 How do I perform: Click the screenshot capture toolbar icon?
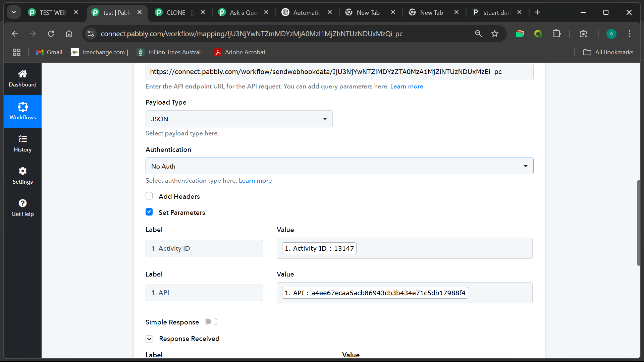click(583, 34)
